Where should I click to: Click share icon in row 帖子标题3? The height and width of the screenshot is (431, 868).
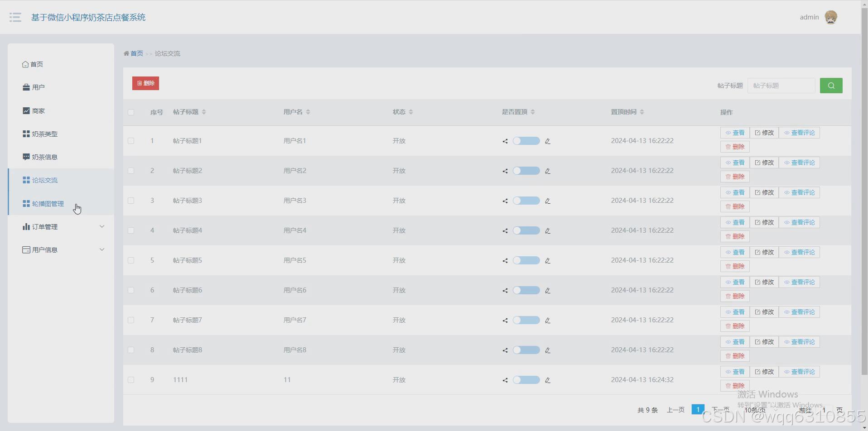pos(505,201)
